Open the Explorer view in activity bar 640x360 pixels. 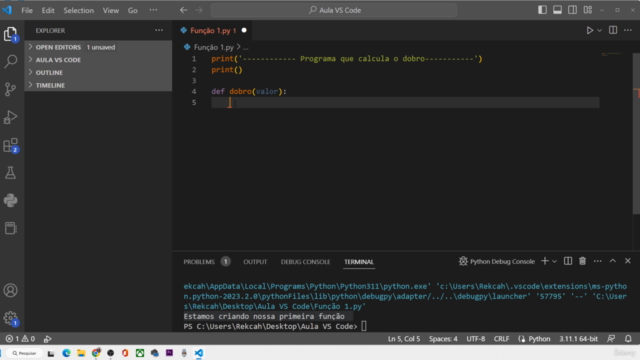(11, 33)
